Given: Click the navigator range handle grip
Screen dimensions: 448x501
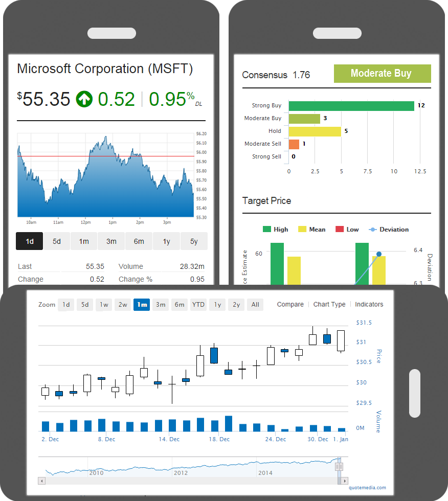Looking at the screenshot, I should coord(339,466).
